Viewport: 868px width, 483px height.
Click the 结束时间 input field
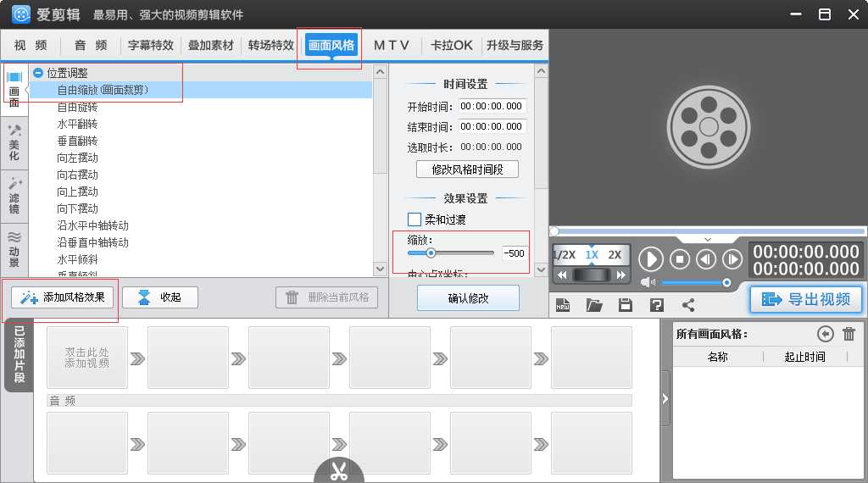pyautogui.click(x=492, y=127)
